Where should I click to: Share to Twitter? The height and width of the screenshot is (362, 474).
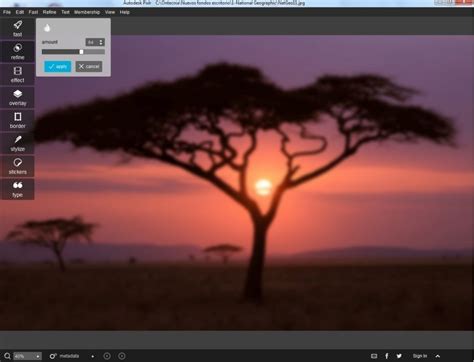pos(399,356)
